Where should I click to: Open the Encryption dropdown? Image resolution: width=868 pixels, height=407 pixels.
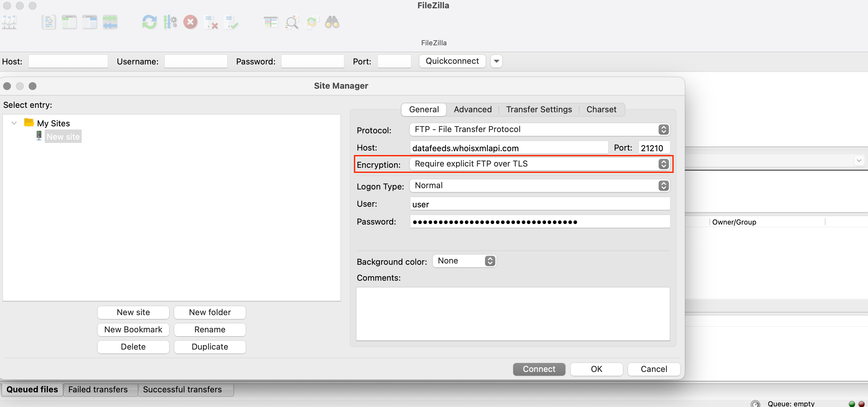coord(539,164)
